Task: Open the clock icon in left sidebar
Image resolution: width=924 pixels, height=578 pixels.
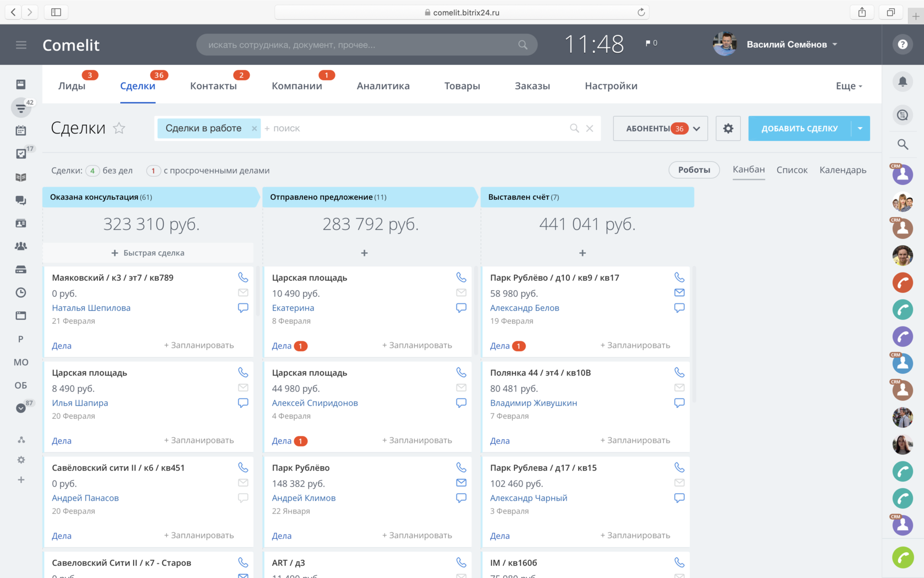Action: pos(21,292)
